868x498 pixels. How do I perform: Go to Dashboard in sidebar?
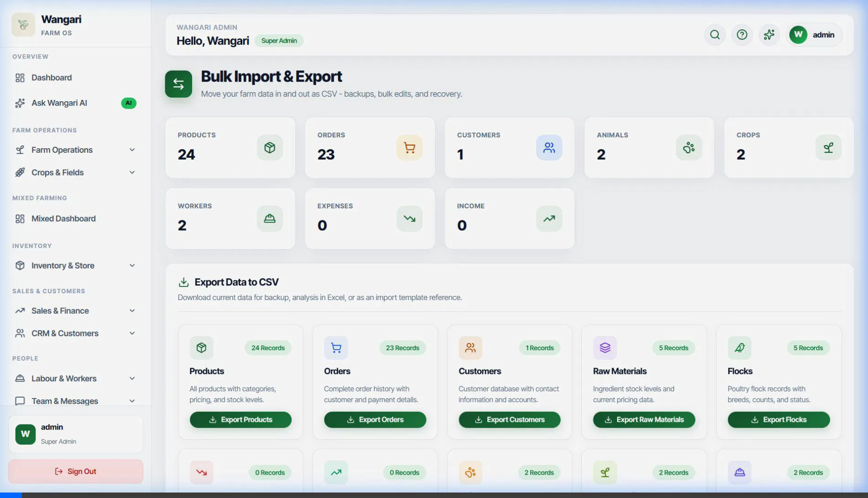[x=75, y=78]
